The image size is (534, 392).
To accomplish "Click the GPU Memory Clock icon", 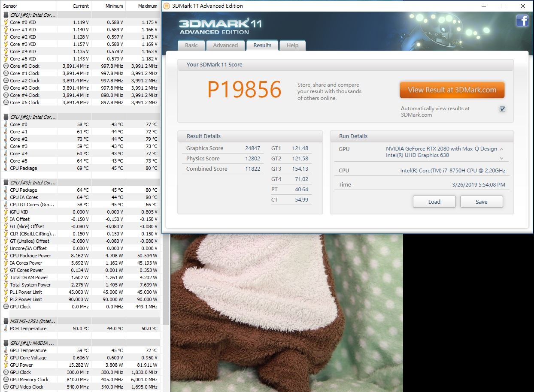I will (x=6, y=380).
